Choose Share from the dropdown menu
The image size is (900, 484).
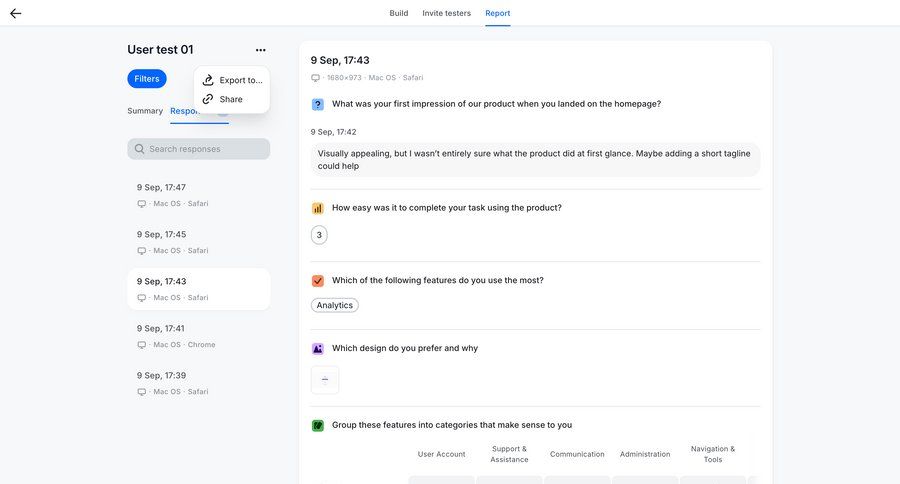tap(230, 99)
